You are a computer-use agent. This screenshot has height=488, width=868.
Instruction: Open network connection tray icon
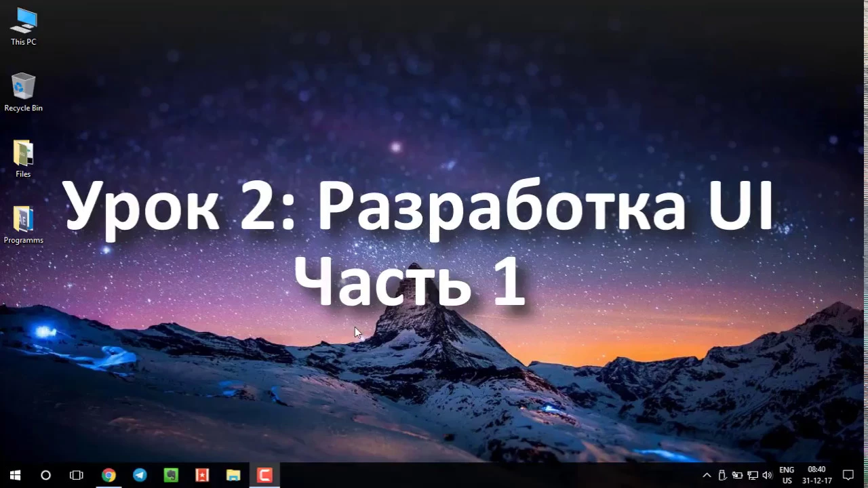click(752, 475)
